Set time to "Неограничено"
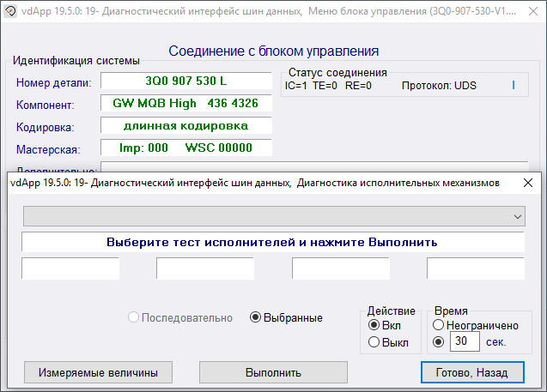547x392 pixels. coord(439,326)
